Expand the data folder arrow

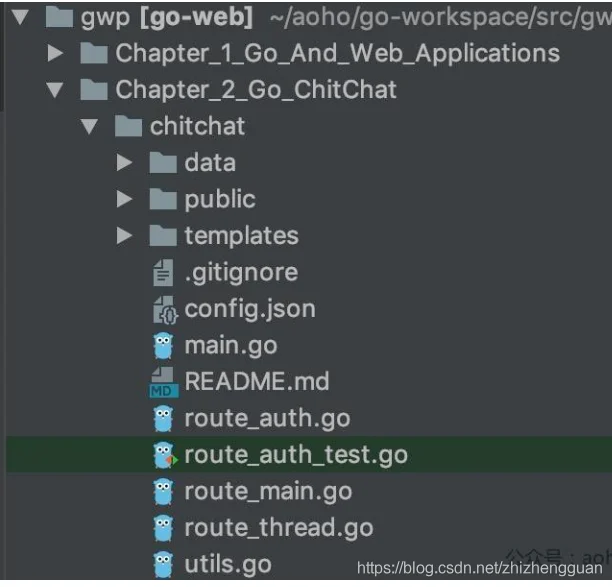tap(125, 162)
